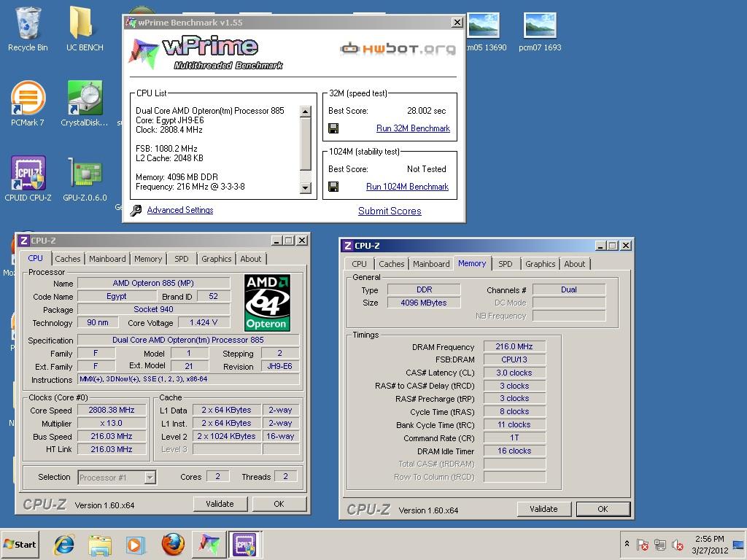
Task: Launch Internet Explorer from taskbar
Action: [64, 544]
